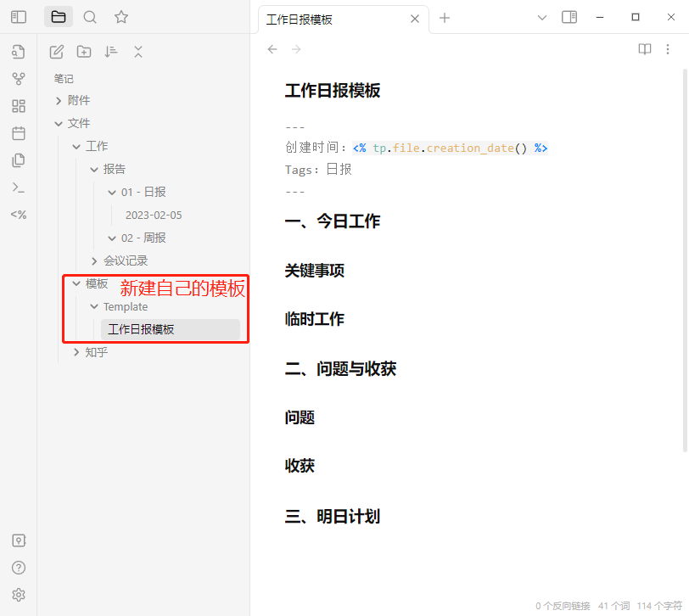Change file sort order
Image resolution: width=689 pixels, height=616 pixels.
111,52
